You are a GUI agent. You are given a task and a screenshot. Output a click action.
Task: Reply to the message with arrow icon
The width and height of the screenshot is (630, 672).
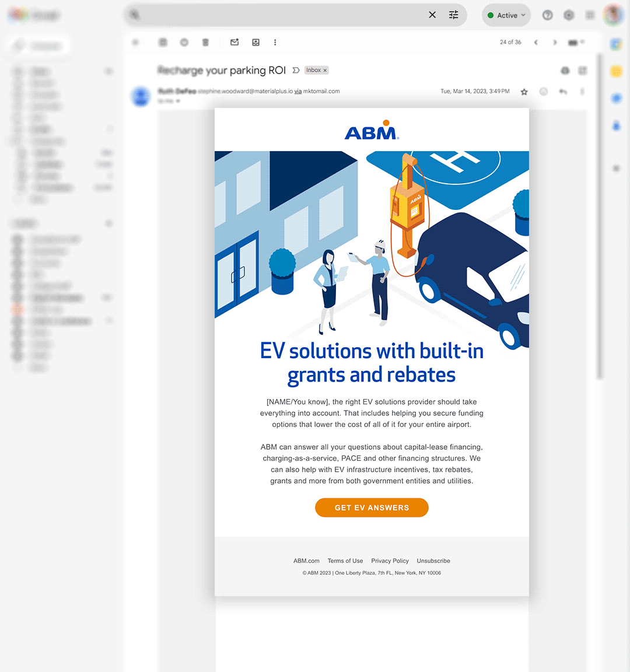[563, 92]
